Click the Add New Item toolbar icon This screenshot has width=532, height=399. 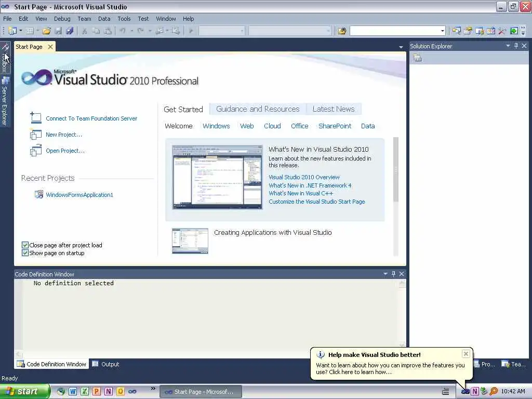(x=30, y=31)
